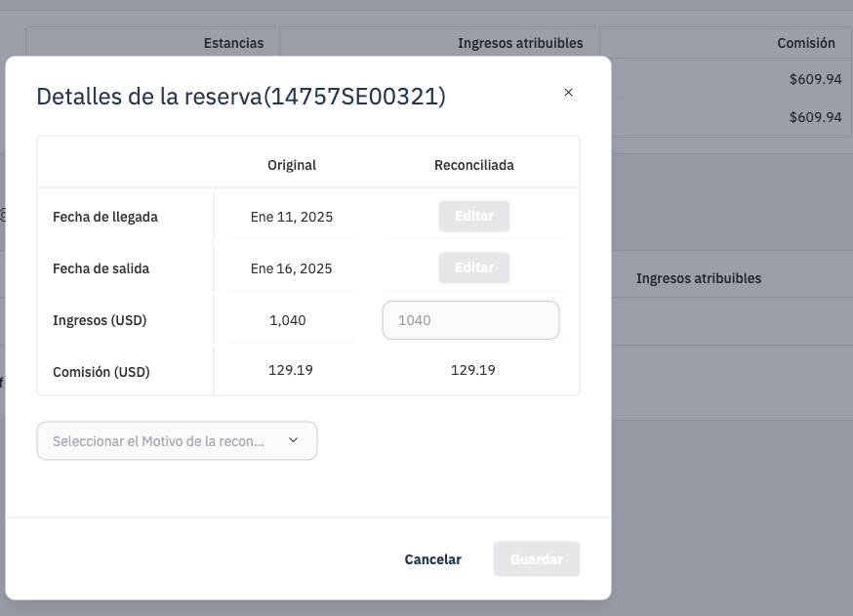Click the original commission value 129.19
The height and width of the screenshot is (616, 853).
coord(291,370)
